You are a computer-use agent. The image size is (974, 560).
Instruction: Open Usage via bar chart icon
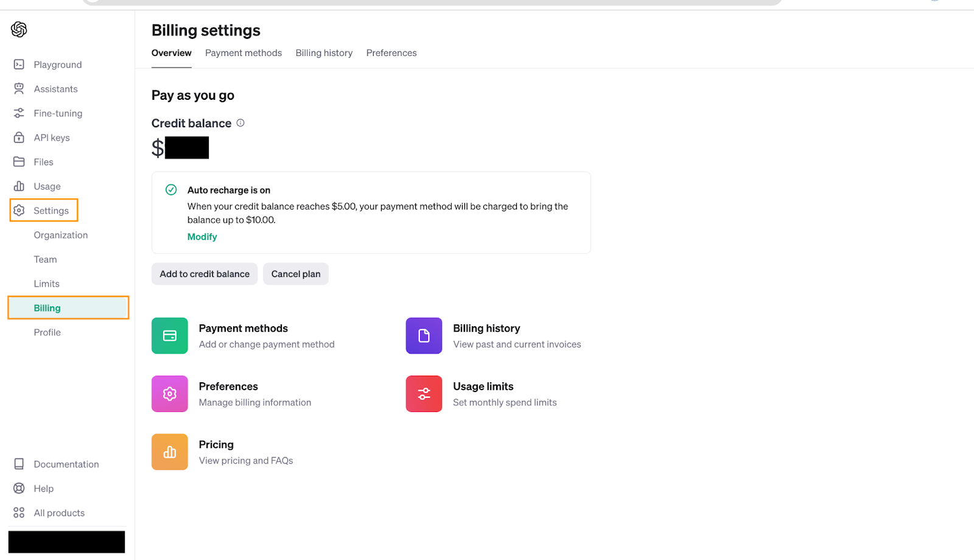coord(19,186)
